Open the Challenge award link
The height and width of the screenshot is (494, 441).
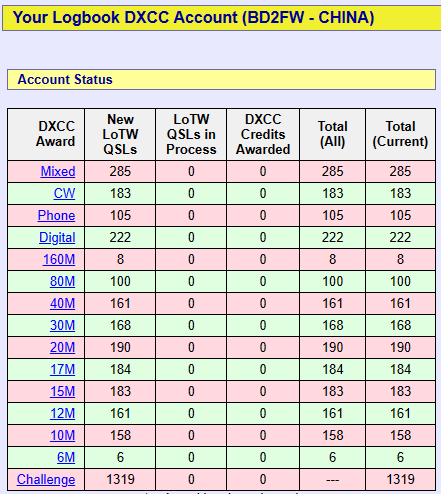coord(46,480)
